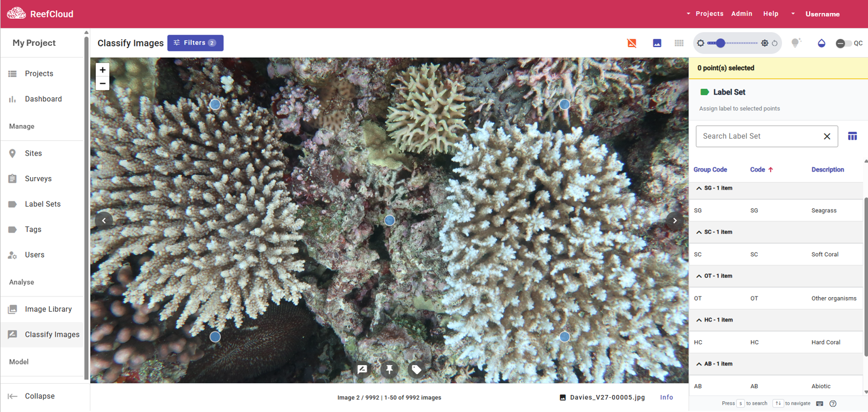The height and width of the screenshot is (412, 868).
Task: Click the brightness slider handle
Action: [720, 43]
